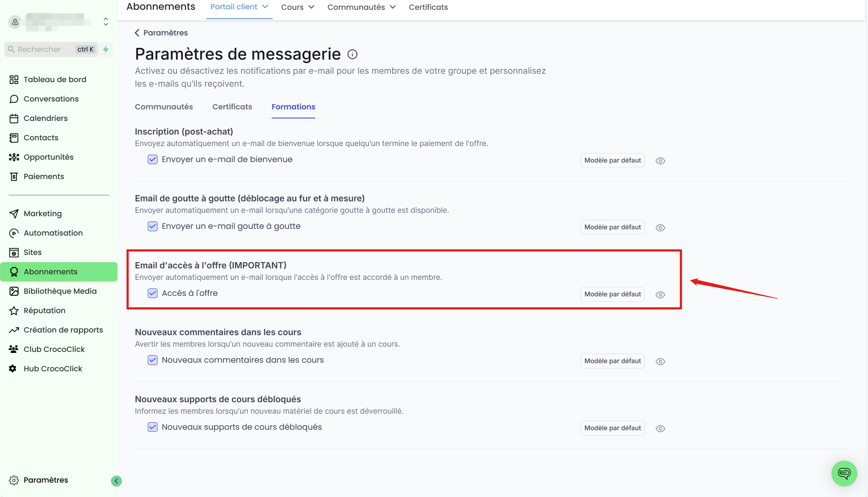The width and height of the screenshot is (868, 497).
Task: Switch to the Communautés settings tab
Action: pyautogui.click(x=164, y=107)
